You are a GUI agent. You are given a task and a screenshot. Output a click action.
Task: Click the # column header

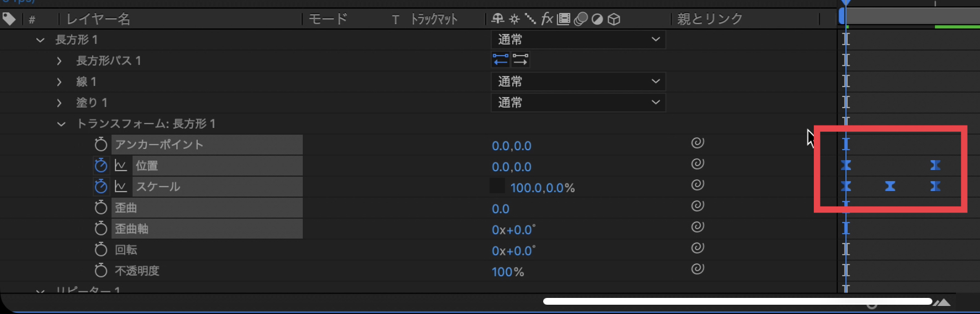(x=32, y=20)
